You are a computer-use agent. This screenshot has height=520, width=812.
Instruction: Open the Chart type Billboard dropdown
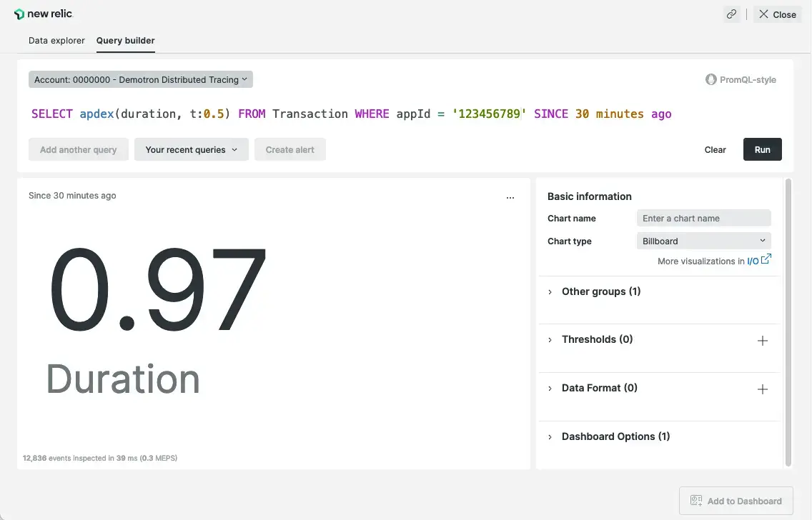pos(703,241)
